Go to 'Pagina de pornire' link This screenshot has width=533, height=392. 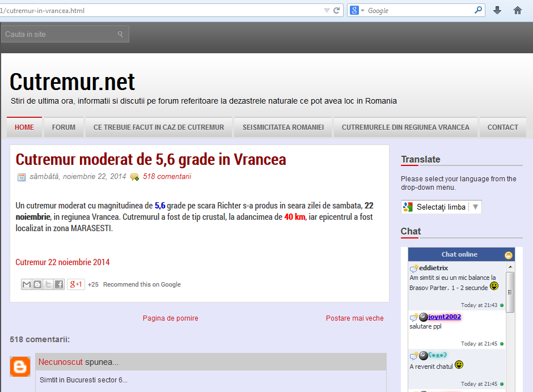pyautogui.click(x=170, y=318)
